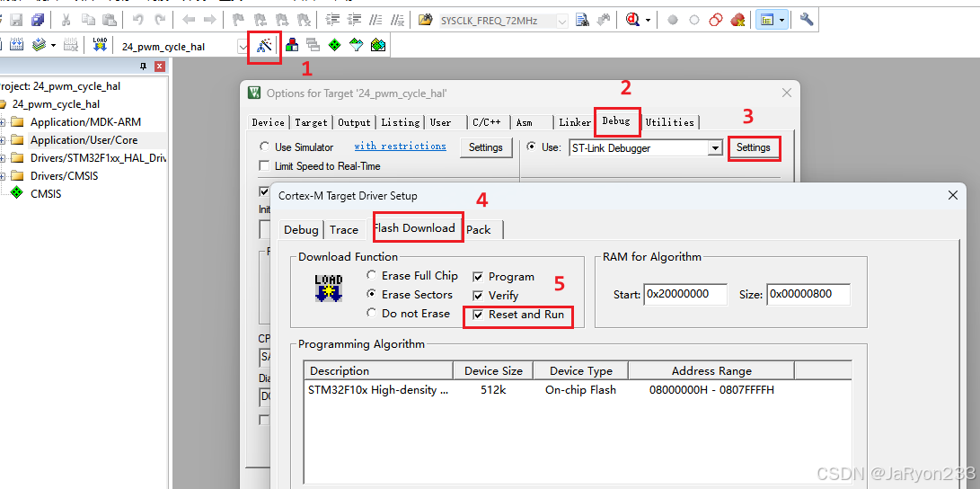Open the 'with restrictions' link
Screen dimensions: 980x489
click(400, 146)
